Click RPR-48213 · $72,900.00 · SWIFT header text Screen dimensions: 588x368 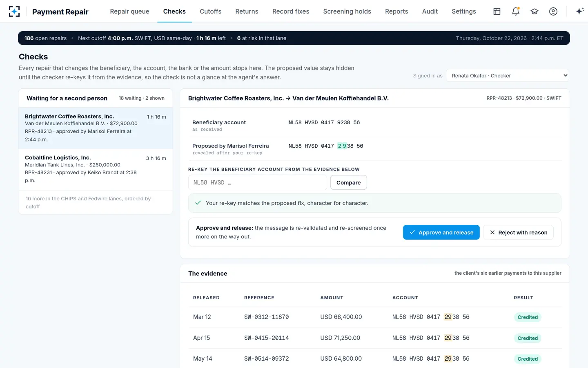524,98
